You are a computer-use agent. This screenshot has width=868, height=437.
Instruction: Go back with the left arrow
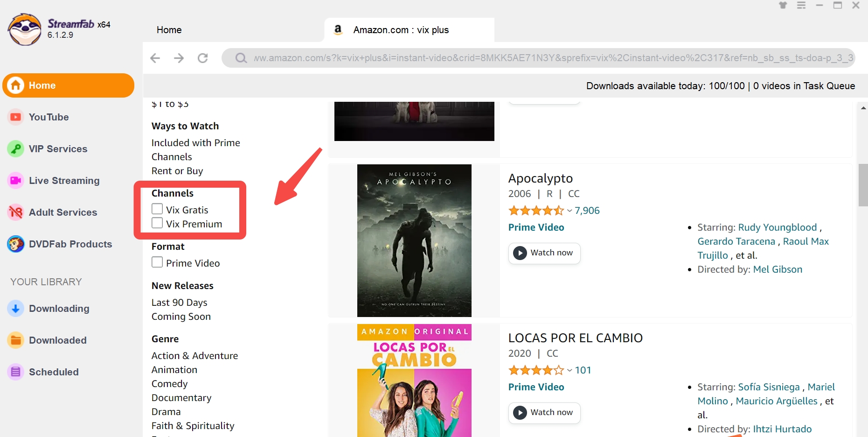[x=155, y=58]
